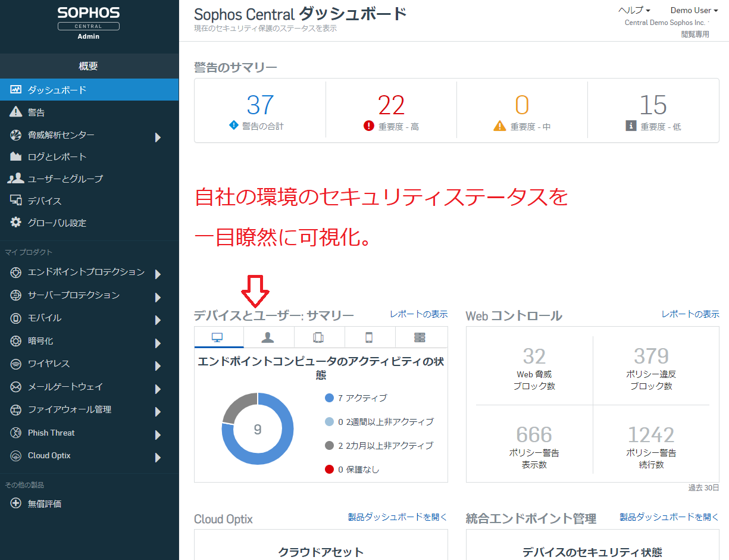This screenshot has width=729, height=560.
Task: Click the 保護なし red legend dot
Action: pyautogui.click(x=330, y=469)
